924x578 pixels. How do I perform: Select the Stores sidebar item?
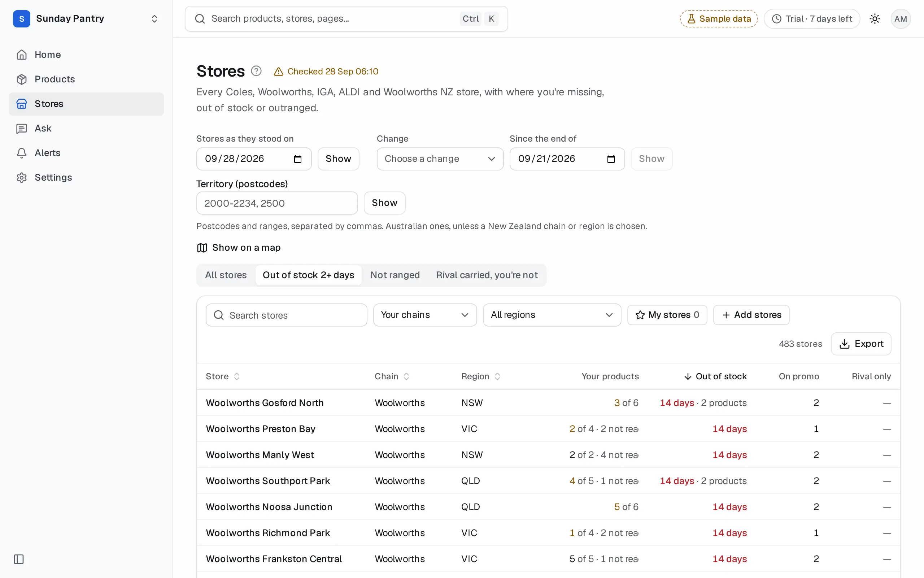86,104
